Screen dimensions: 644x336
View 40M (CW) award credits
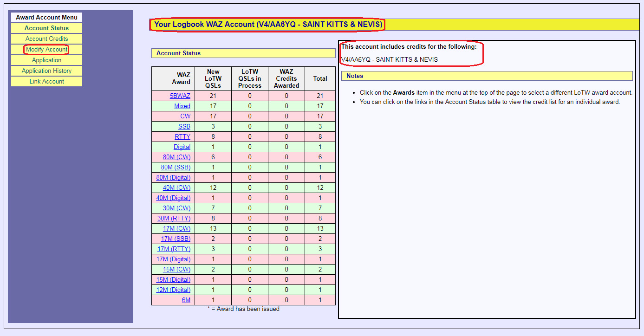tap(176, 188)
